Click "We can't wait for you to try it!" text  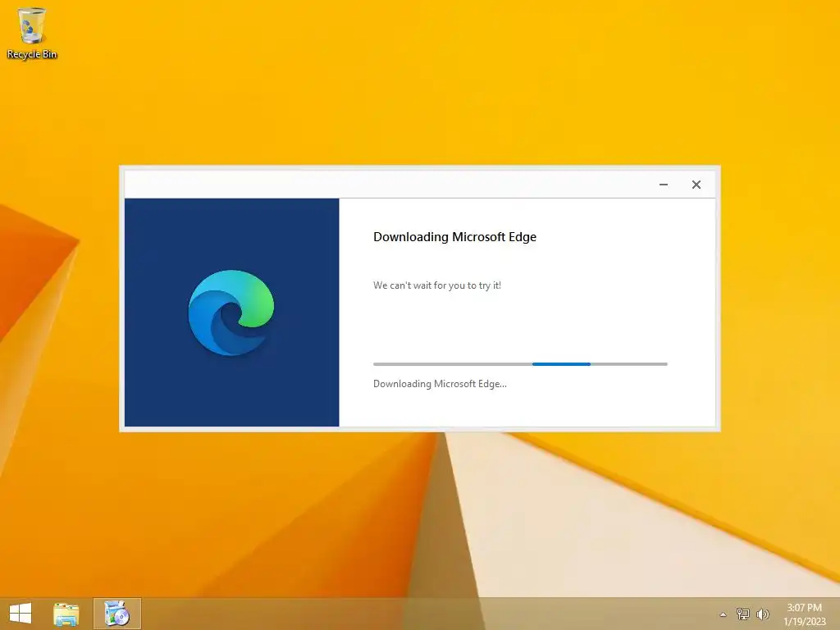[437, 285]
